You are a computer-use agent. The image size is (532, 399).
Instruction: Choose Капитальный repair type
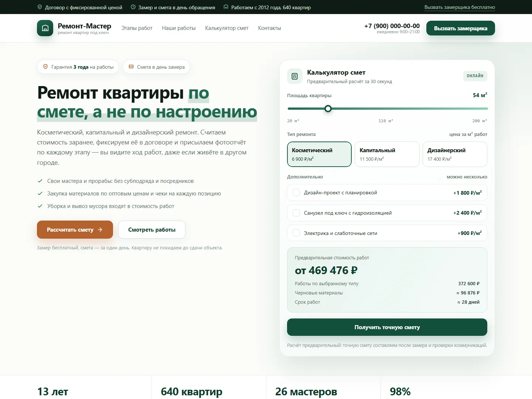pyautogui.click(x=387, y=154)
